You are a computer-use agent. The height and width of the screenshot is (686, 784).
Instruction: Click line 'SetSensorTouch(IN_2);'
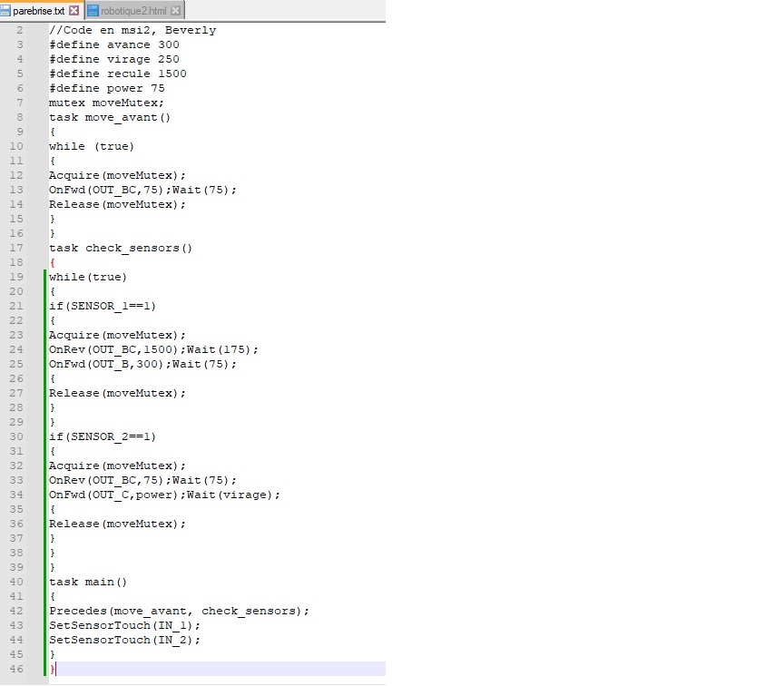(124, 640)
